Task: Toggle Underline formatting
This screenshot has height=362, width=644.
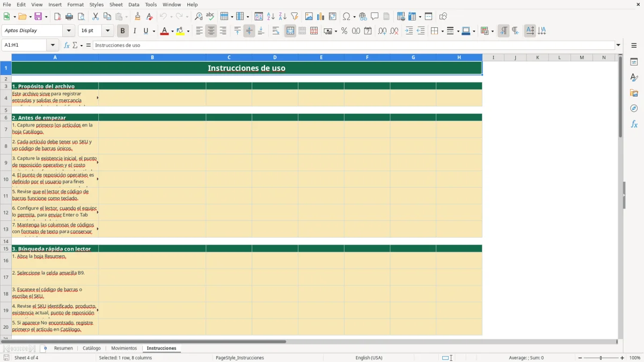Action: click(x=145, y=31)
